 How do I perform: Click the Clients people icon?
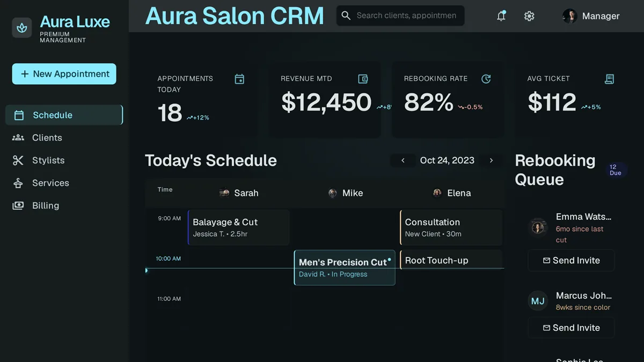click(x=18, y=138)
